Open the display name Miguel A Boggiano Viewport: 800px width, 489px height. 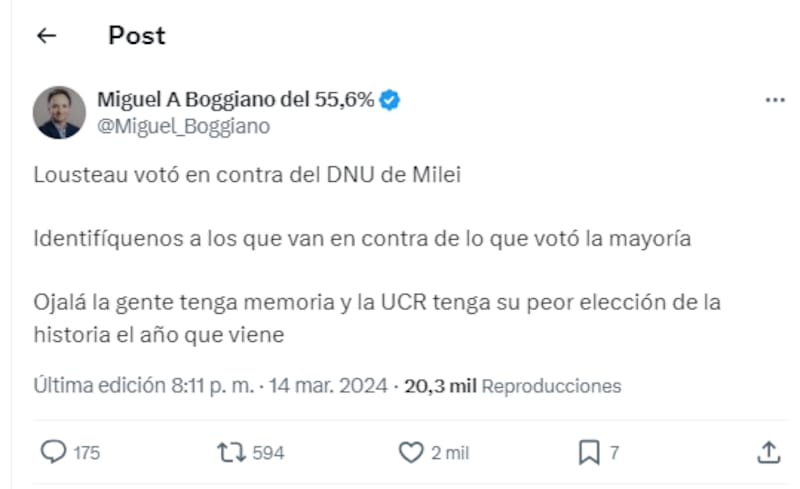(x=235, y=99)
